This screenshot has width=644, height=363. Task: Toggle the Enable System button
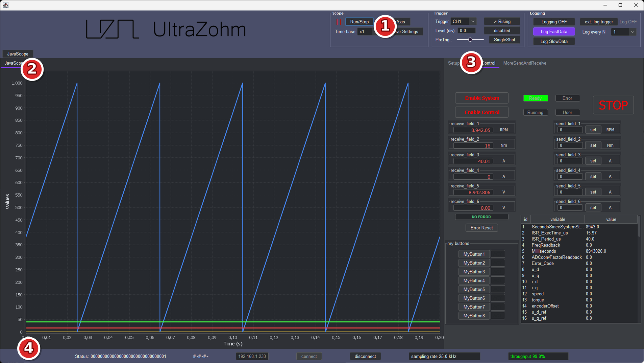pyautogui.click(x=482, y=98)
